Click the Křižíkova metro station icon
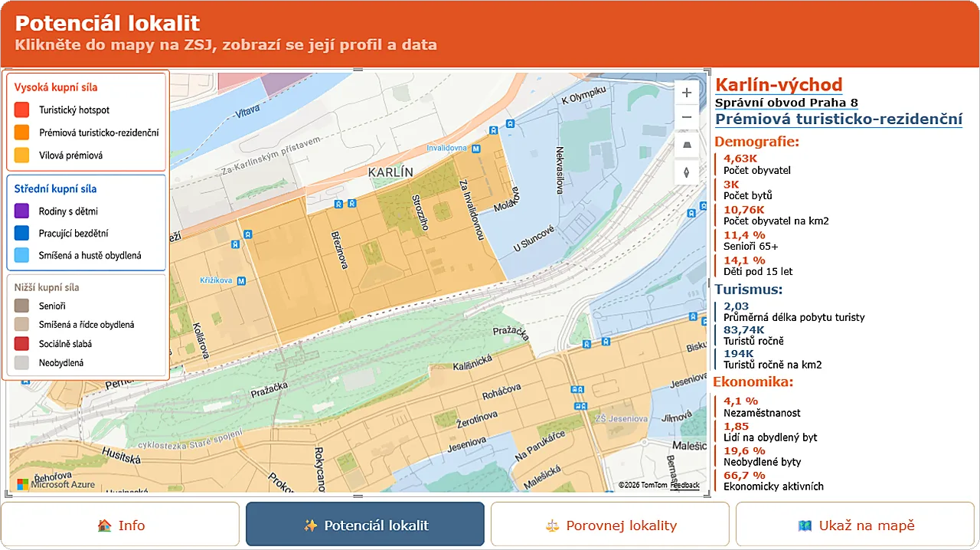Image resolution: width=980 pixels, height=550 pixels. point(242,280)
